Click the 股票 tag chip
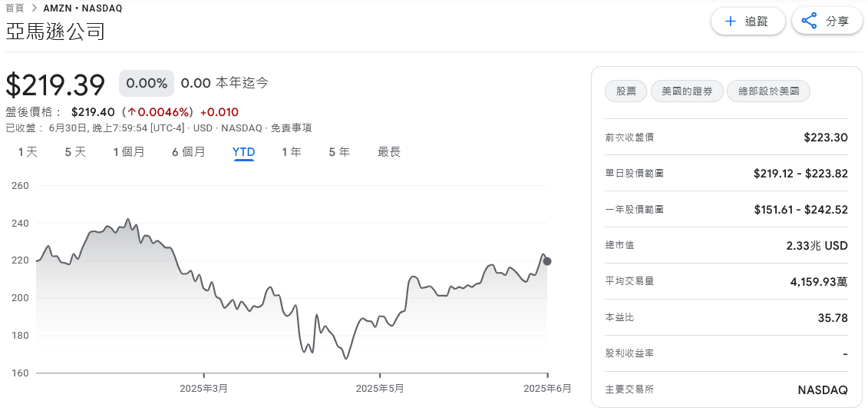The height and width of the screenshot is (411, 868). pos(625,91)
